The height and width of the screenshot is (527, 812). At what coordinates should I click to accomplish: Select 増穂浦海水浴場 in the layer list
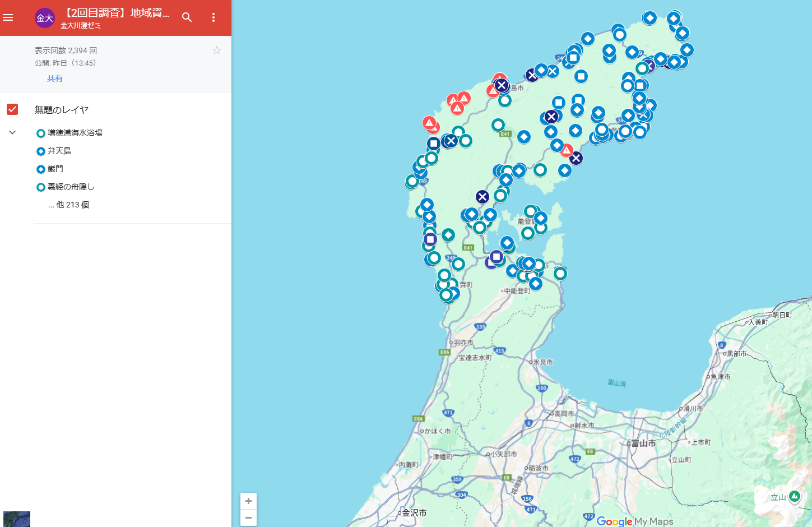pos(75,133)
